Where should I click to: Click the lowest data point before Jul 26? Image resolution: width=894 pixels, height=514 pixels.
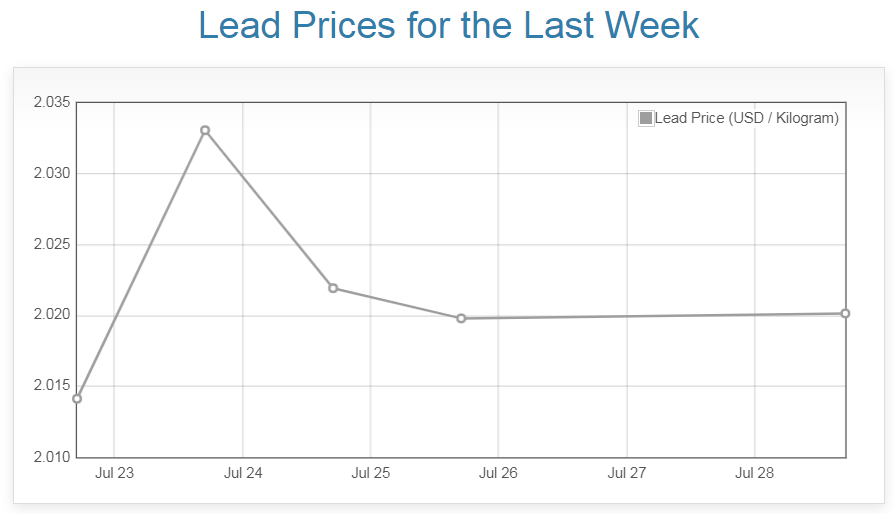pos(461,318)
